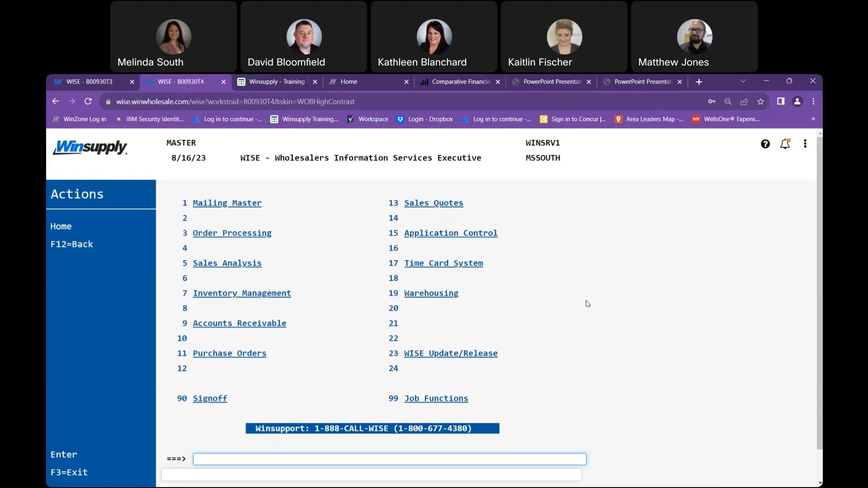Click the Winsupply logo
Viewport: 868px width, 488px height.
pos(90,147)
